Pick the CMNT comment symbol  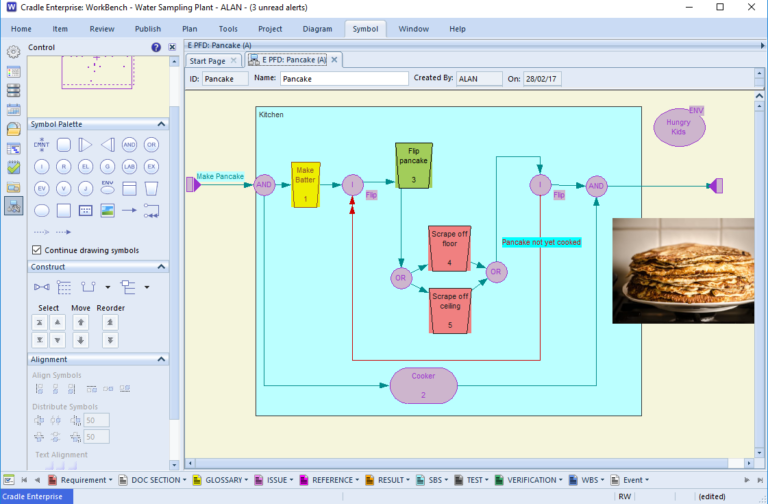pyautogui.click(x=41, y=145)
